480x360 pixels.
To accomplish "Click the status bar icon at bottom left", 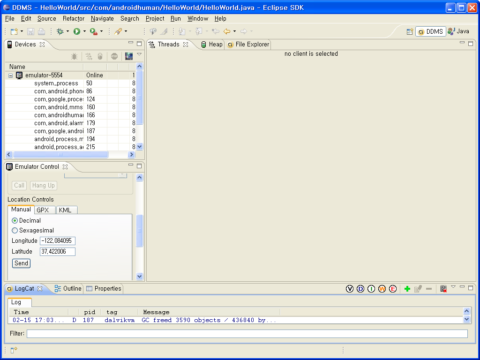I will click(x=14, y=350).
